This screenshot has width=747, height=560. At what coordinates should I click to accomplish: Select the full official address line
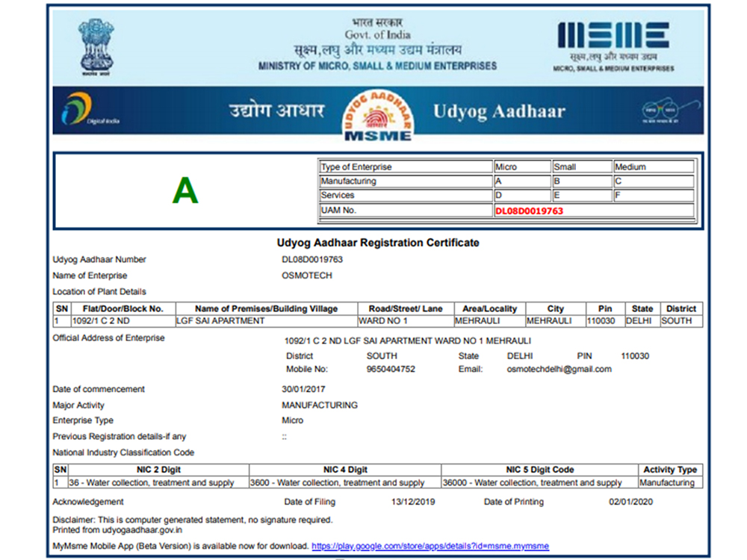[408, 341]
